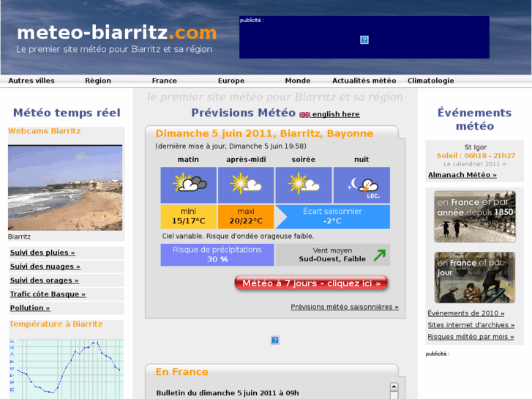Open the Autres villes menu

point(31,81)
